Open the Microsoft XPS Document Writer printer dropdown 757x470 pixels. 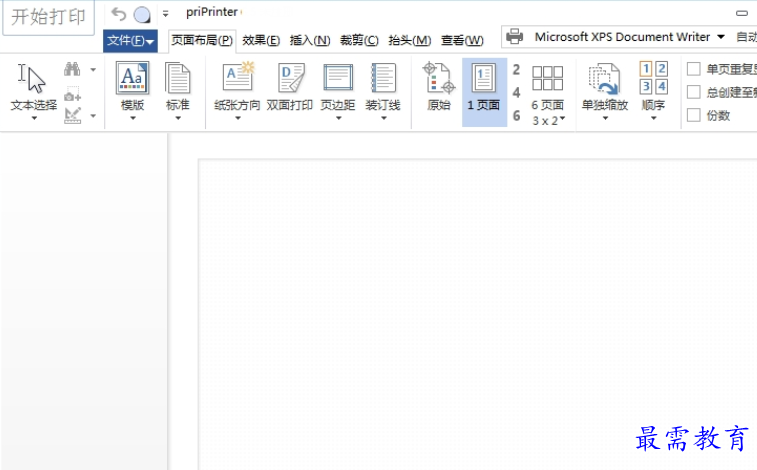[721, 37]
